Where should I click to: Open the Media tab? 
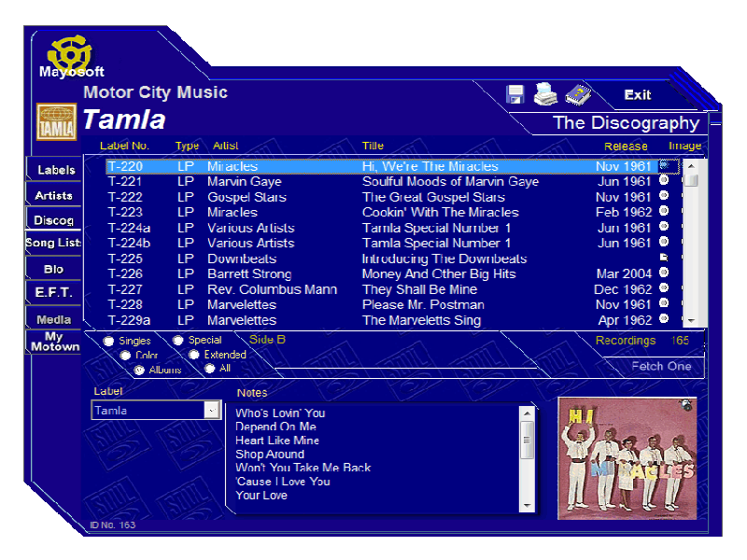(54, 319)
